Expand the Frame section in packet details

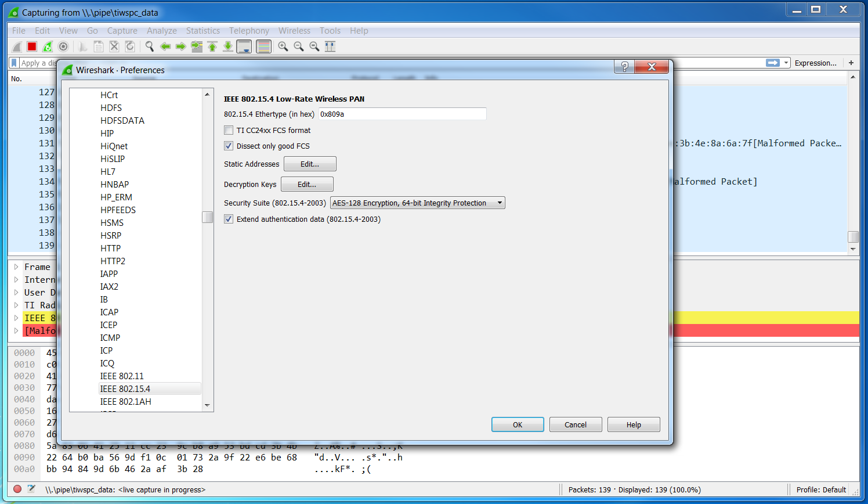coord(16,267)
